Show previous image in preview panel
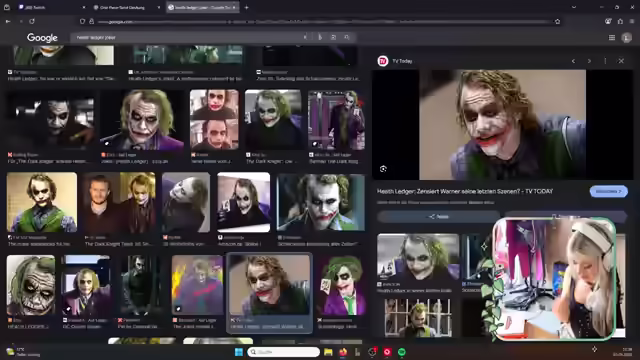Viewport: 640px width, 360px height. pos(573,61)
